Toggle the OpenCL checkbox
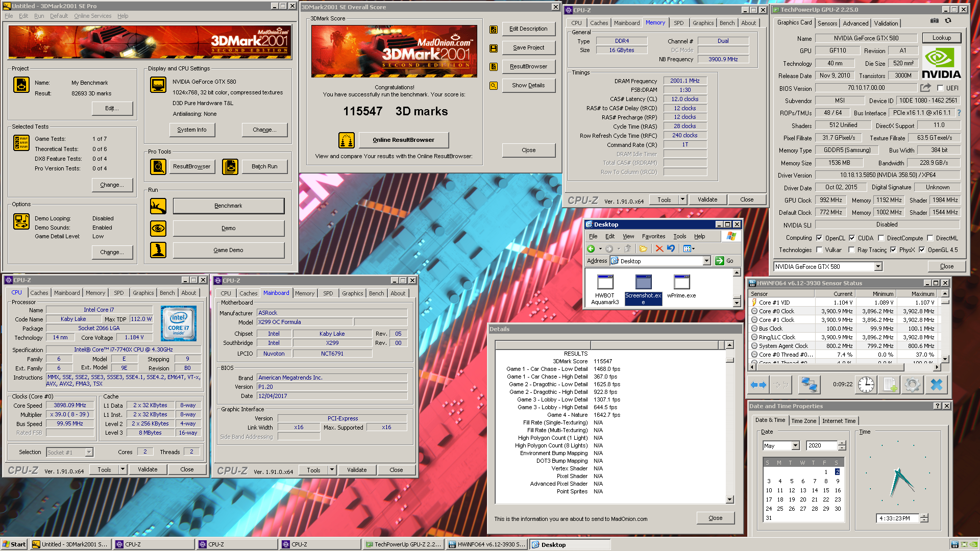 [819, 238]
